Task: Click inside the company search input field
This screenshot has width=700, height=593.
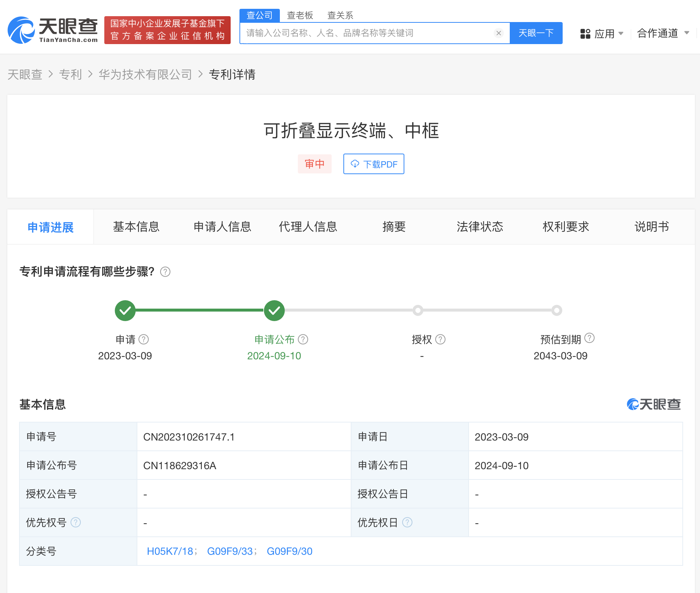Action: [367, 33]
